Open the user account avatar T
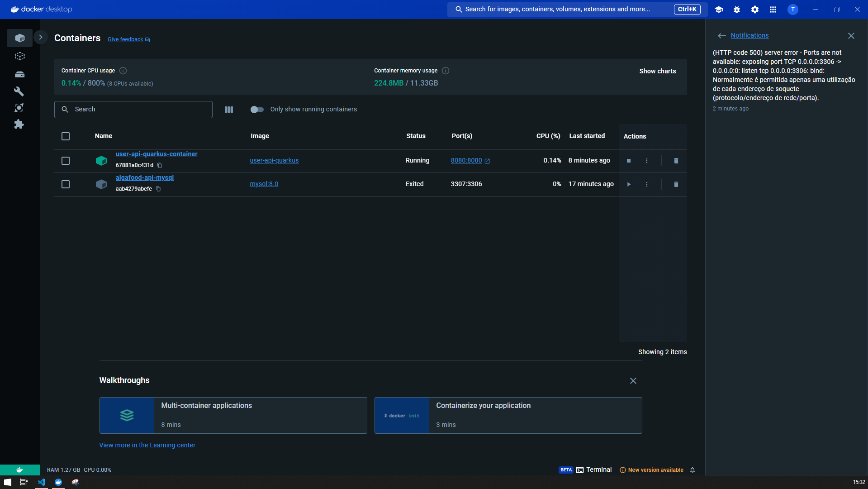The width and height of the screenshot is (868, 489). pos(793,10)
